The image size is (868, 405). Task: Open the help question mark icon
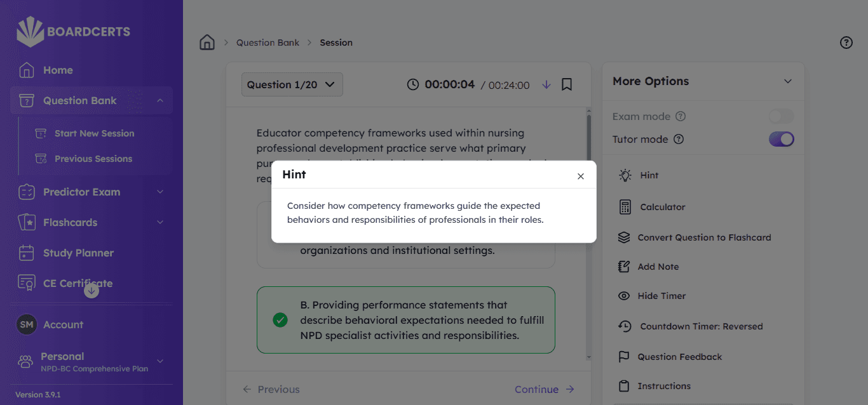pyautogui.click(x=846, y=43)
